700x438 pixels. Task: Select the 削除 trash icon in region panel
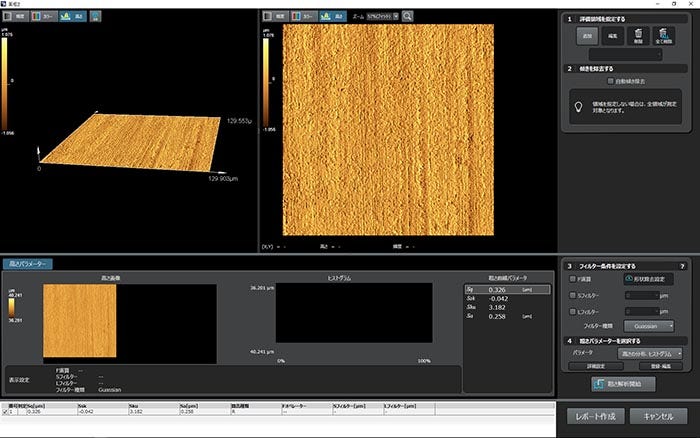click(x=636, y=36)
